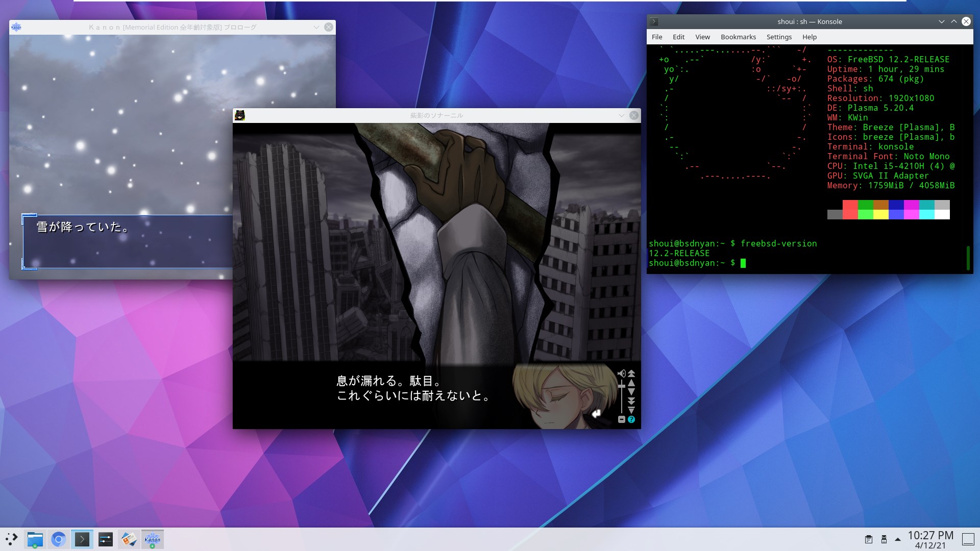Open the Konsole View menu
The height and width of the screenshot is (551, 980).
click(702, 37)
